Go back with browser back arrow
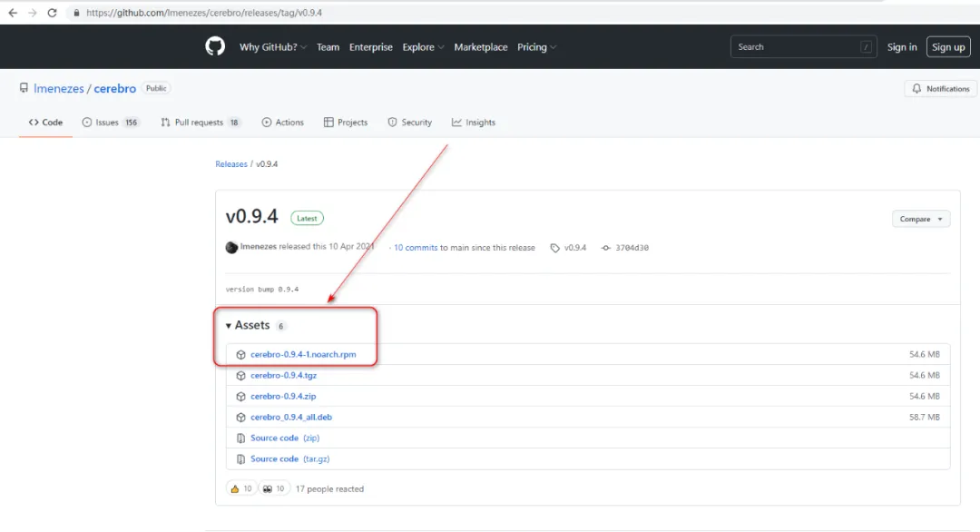The height and width of the screenshot is (532, 980). (x=13, y=13)
